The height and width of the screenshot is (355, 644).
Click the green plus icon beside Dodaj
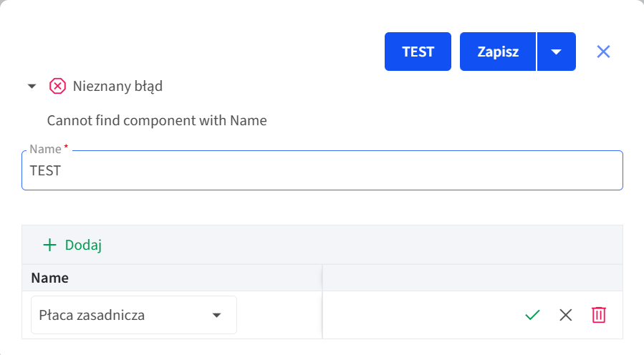point(49,245)
